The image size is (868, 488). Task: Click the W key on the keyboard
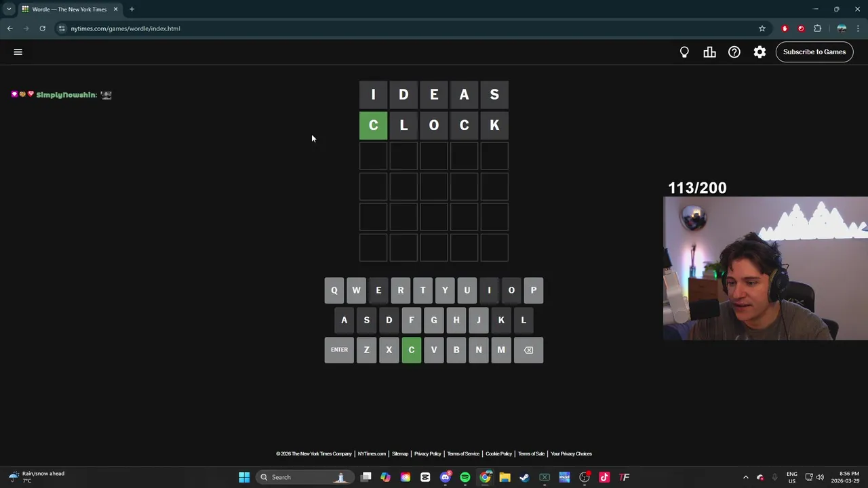pos(356,290)
